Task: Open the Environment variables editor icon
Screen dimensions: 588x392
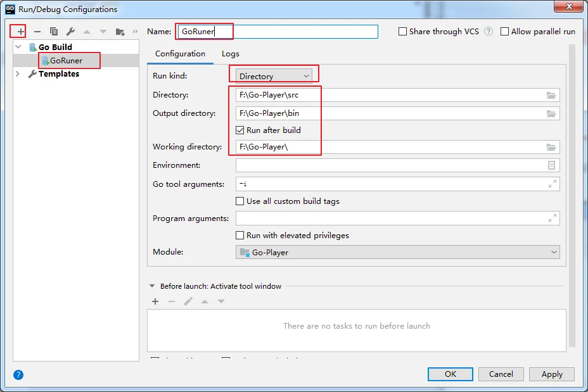Action: [551, 165]
